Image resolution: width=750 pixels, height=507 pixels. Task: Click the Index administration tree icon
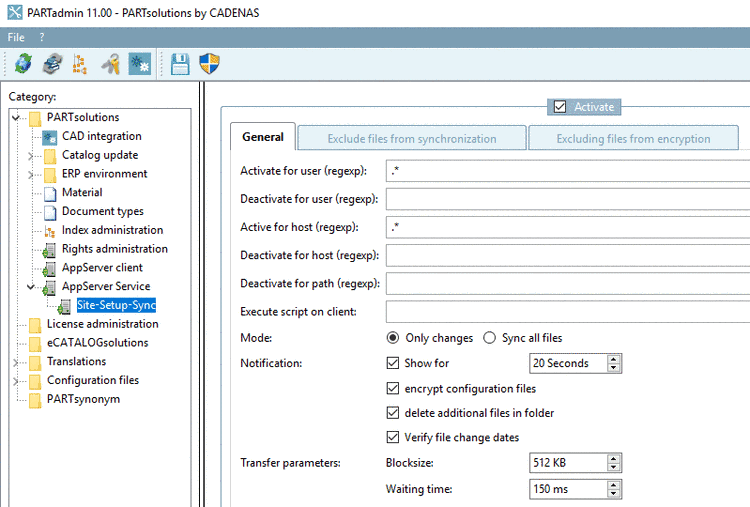(50, 231)
